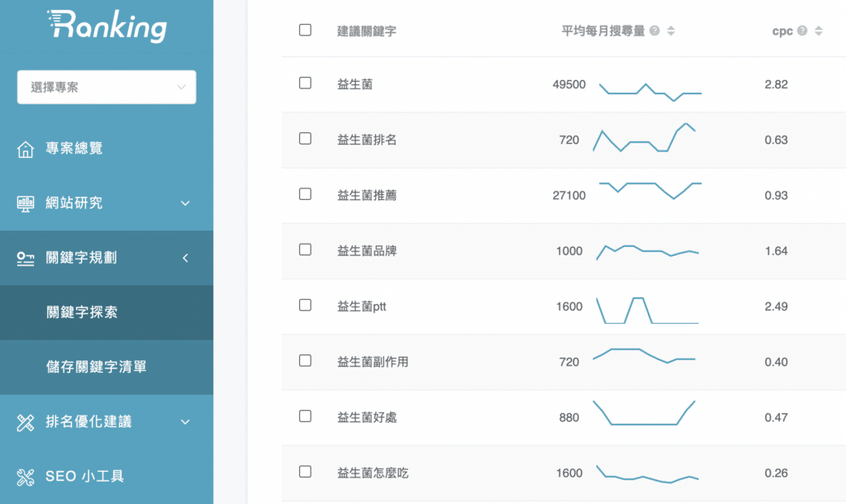Screen dimensions: 846x504
Task: Click cpc value 0.26
Action: (776, 473)
